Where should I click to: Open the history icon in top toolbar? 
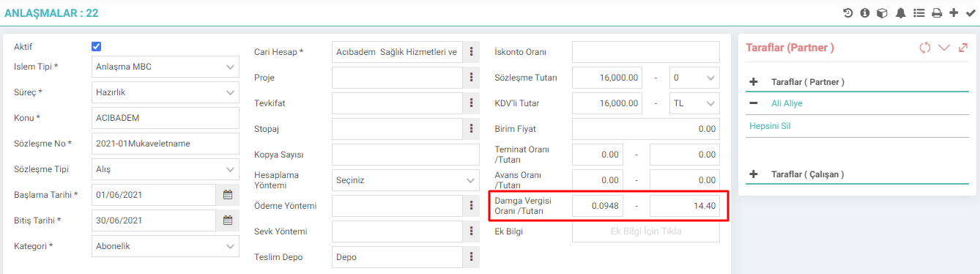[x=848, y=12]
